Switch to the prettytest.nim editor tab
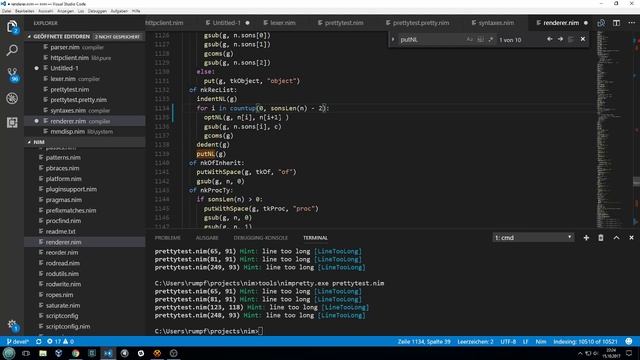Viewport: 640px width, 360px height. pyautogui.click(x=344, y=23)
